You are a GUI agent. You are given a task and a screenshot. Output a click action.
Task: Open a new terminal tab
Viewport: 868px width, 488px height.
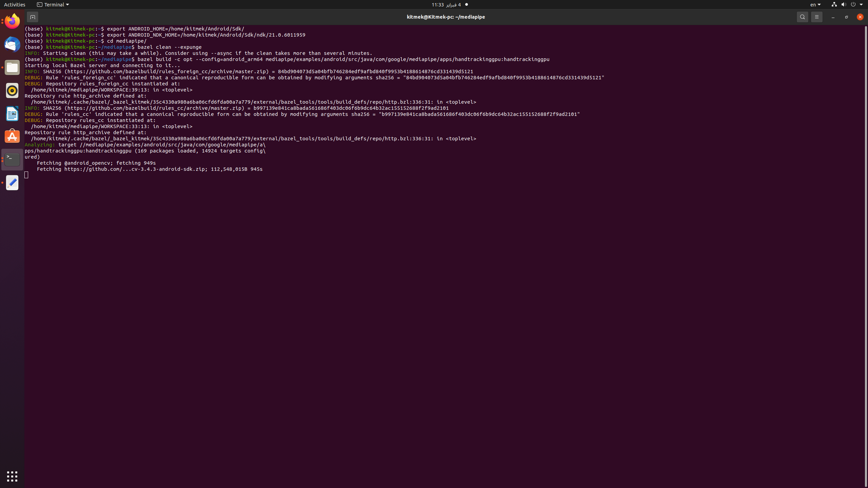click(x=33, y=17)
